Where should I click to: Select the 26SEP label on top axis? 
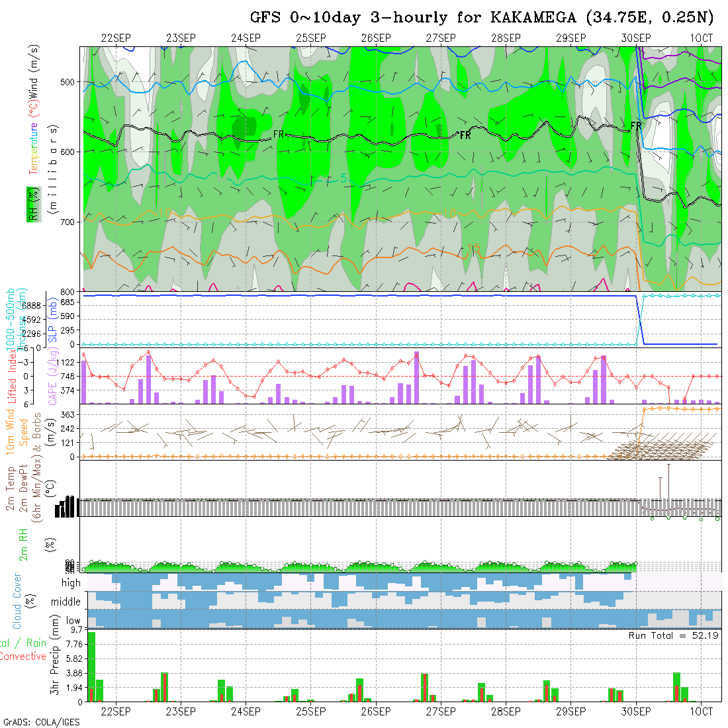click(x=376, y=38)
